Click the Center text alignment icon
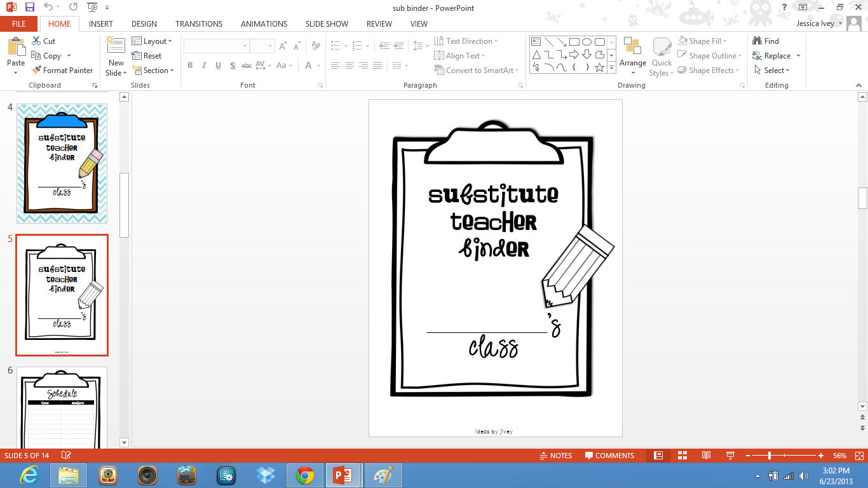Screen dimensions: 868x488 tap(349, 65)
